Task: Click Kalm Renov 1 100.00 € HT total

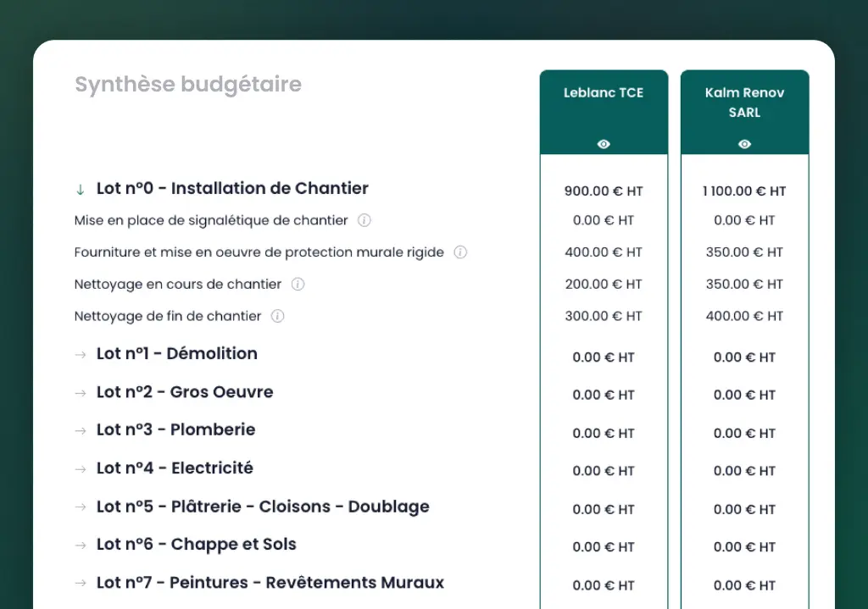Action: click(744, 191)
